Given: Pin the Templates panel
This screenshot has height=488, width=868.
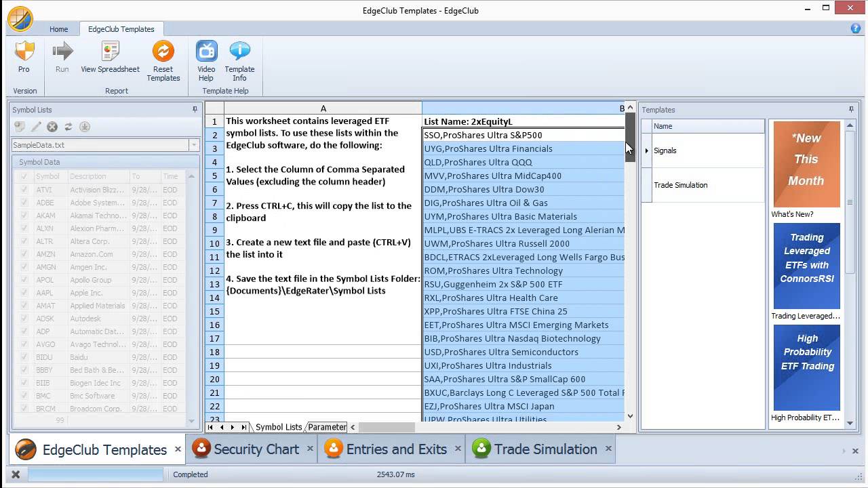Looking at the screenshot, I should [x=851, y=109].
